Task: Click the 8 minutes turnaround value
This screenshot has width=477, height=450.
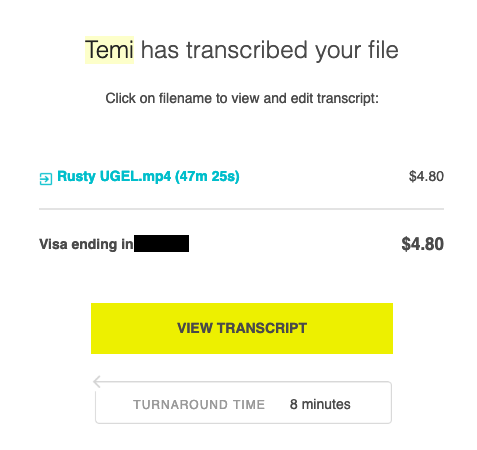Action: pos(320,404)
